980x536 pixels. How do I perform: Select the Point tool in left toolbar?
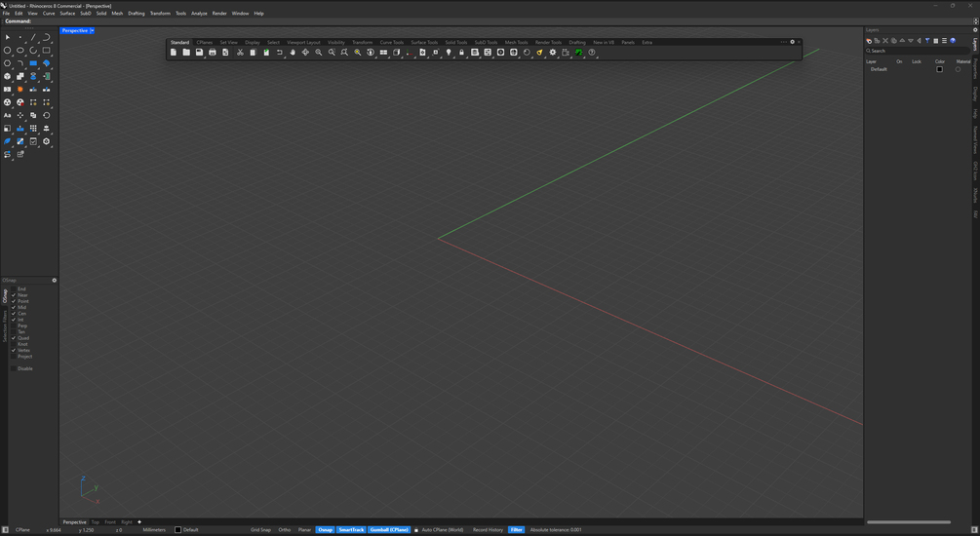tap(20, 37)
